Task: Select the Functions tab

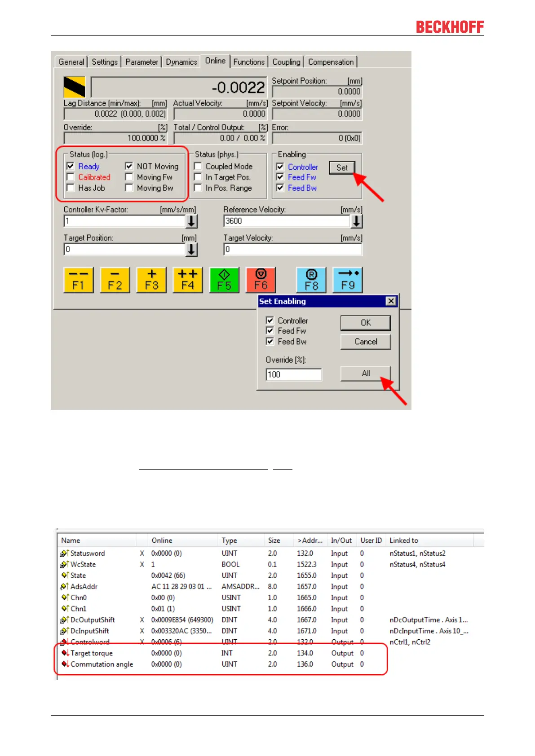Action: (x=249, y=62)
